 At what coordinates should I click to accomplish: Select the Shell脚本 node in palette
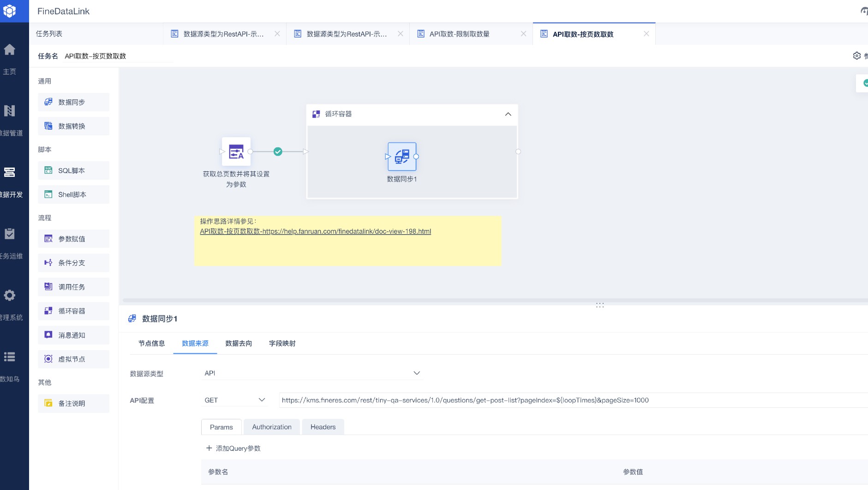74,194
